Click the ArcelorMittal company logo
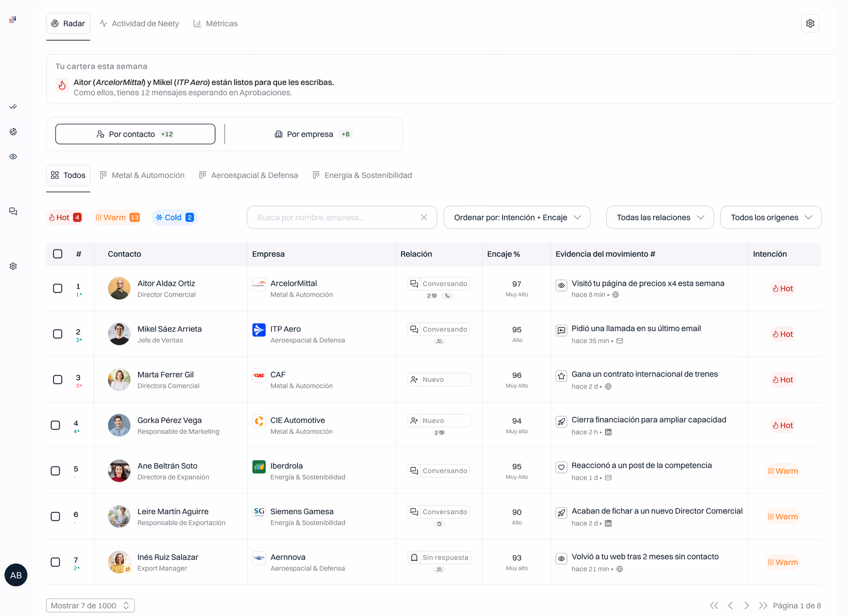The height and width of the screenshot is (616, 849). (259, 284)
